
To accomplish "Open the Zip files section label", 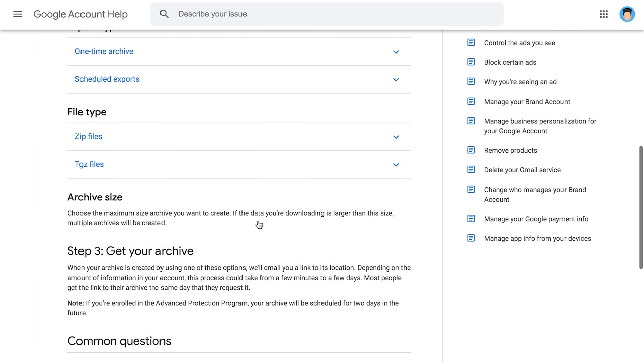I will [89, 136].
